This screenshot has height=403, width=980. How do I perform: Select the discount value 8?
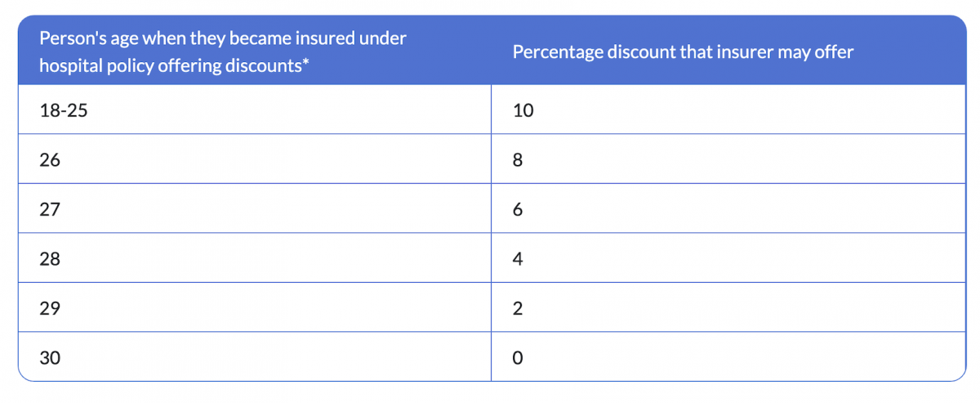pyautogui.click(x=518, y=160)
